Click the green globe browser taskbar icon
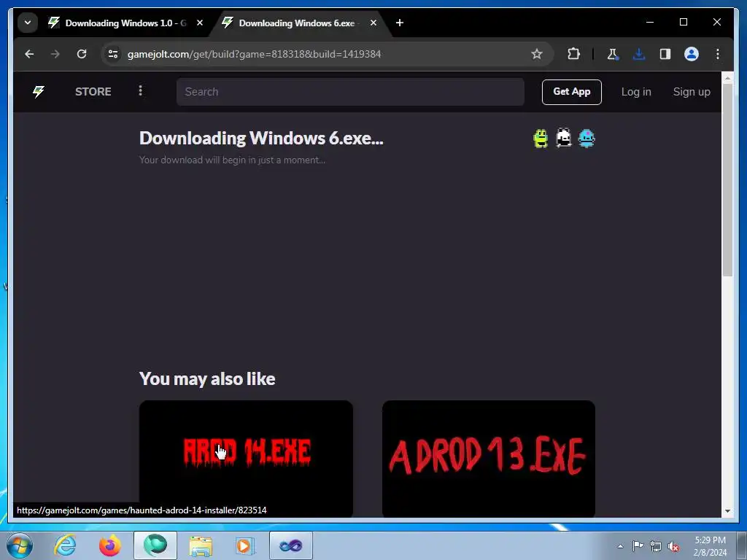 pos(155,545)
